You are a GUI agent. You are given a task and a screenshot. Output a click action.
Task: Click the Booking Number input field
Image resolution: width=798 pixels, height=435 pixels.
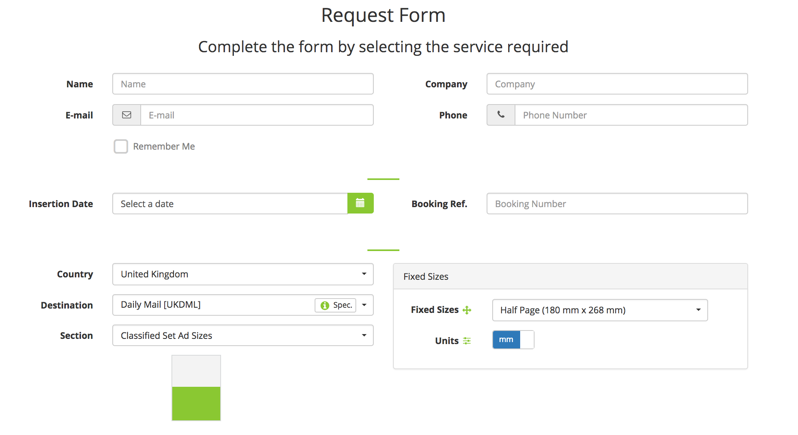[617, 204]
